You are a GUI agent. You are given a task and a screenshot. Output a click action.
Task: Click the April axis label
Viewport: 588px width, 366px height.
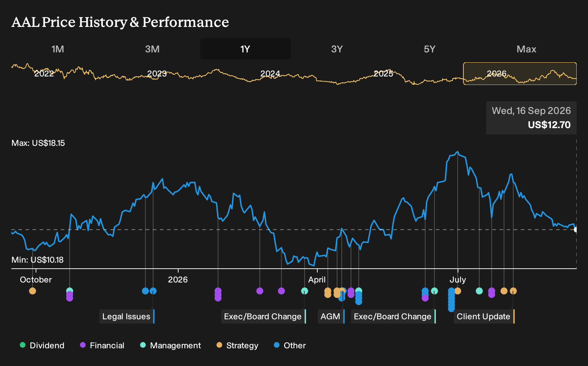pos(317,280)
